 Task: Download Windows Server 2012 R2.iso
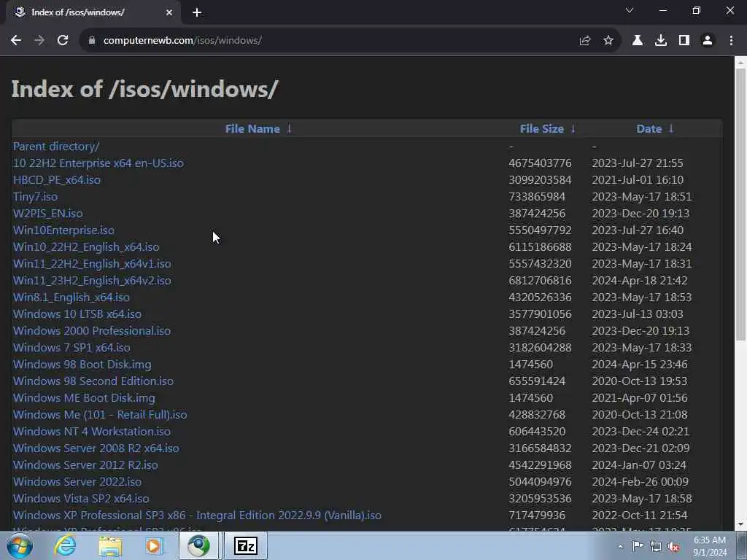click(85, 464)
